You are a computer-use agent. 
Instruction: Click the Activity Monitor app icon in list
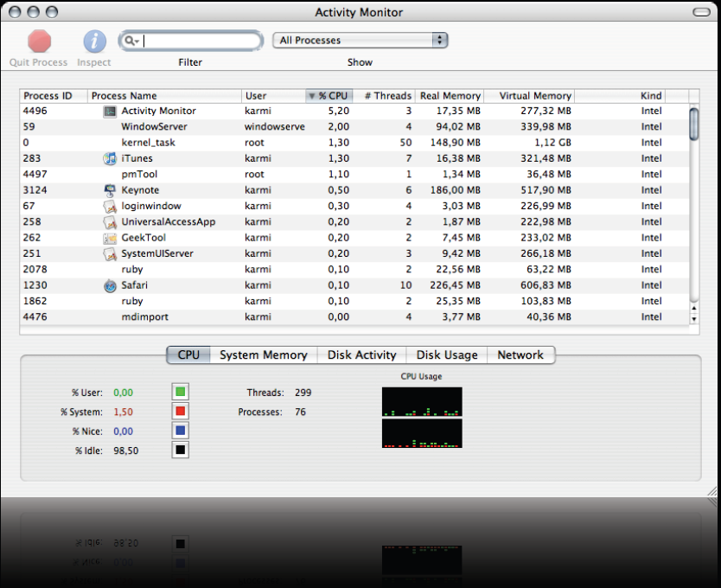coord(110,111)
